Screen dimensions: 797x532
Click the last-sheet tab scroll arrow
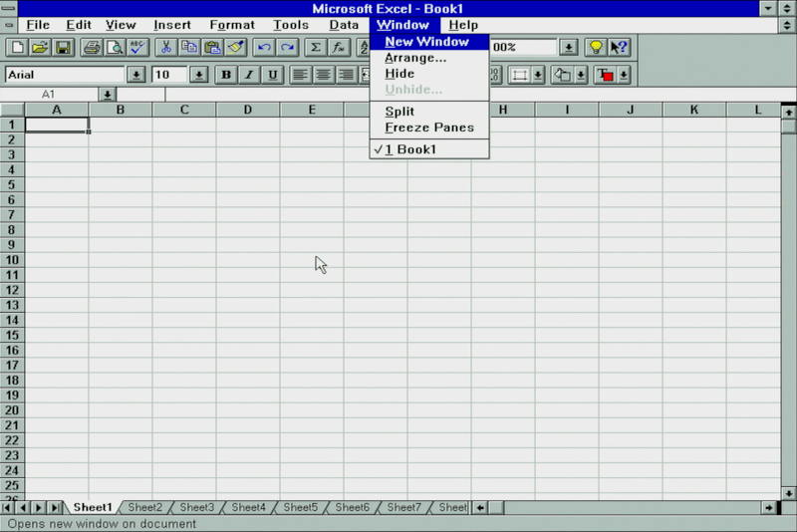tap(55, 507)
